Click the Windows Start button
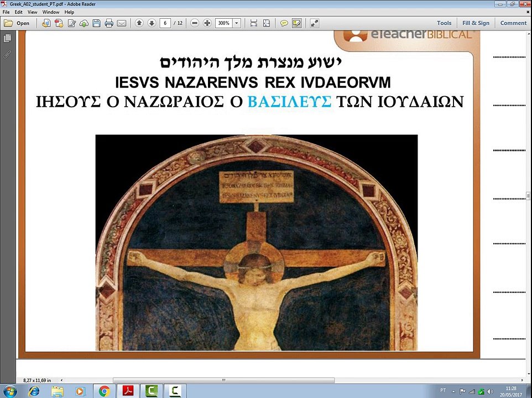The width and height of the screenshot is (532, 398). coord(9,391)
